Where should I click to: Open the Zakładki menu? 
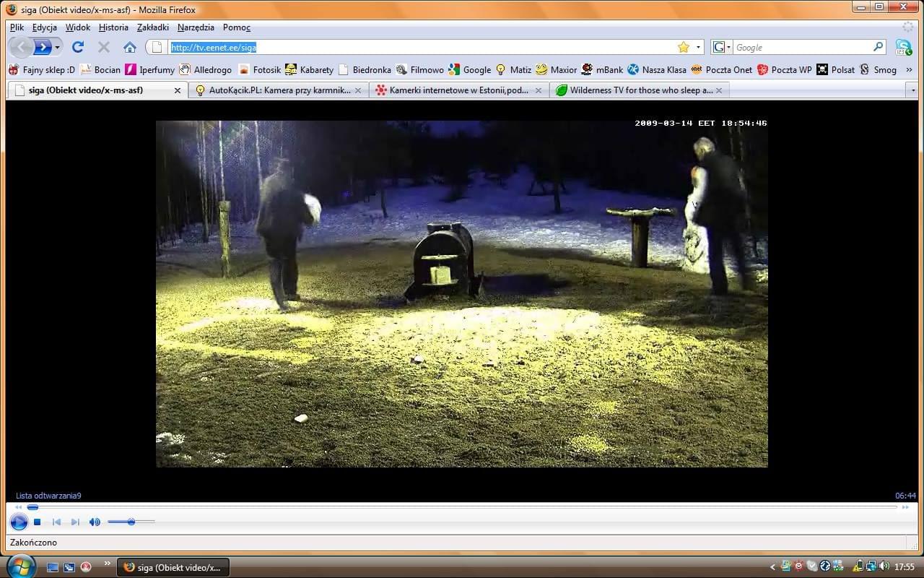coord(153,27)
